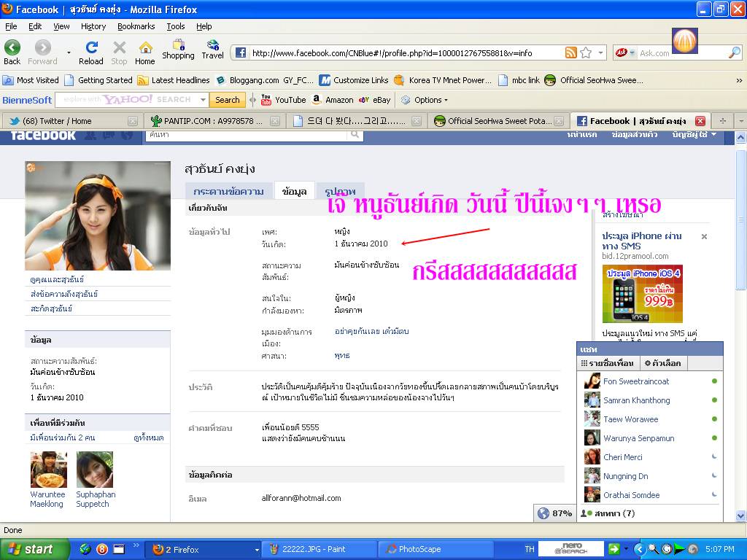The height and width of the screenshot is (560, 747).
Task: Reload the current page
Action: [91, 47]
